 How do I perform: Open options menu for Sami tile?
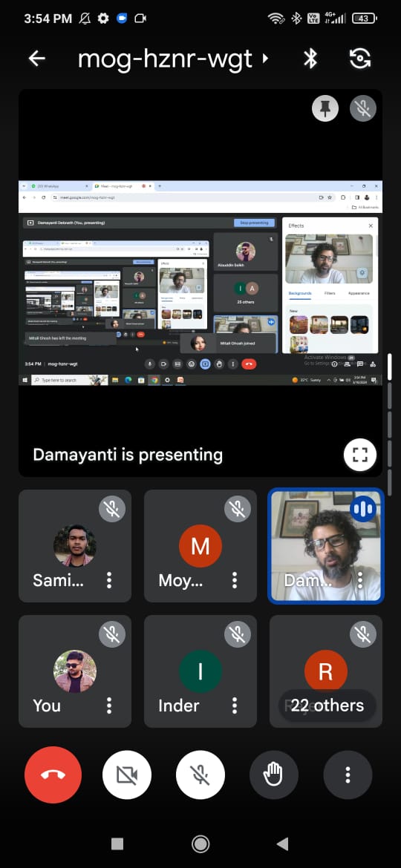click(x=109, y=580)
